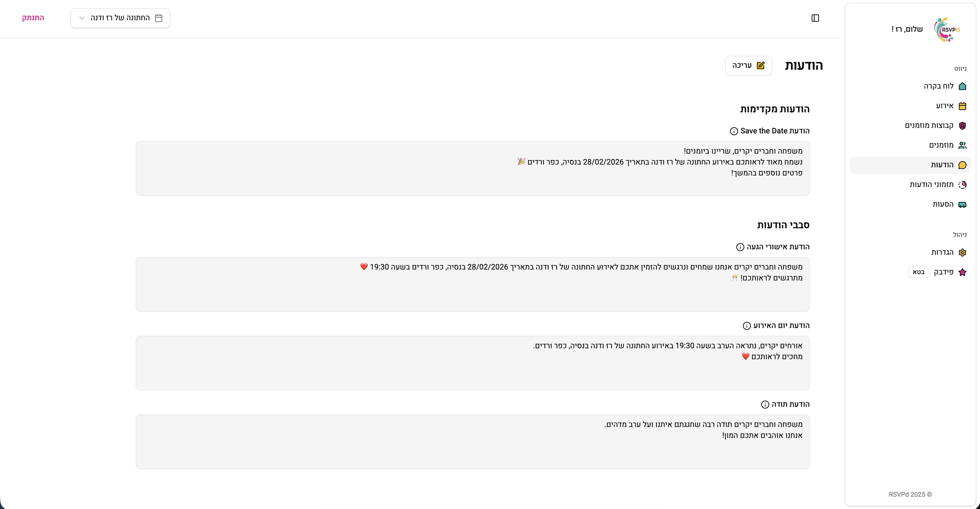This screenshot has width=980, height=509.
Task: Click the thank-you message text box
Action: pyautogui.click(x=472, y=442)
